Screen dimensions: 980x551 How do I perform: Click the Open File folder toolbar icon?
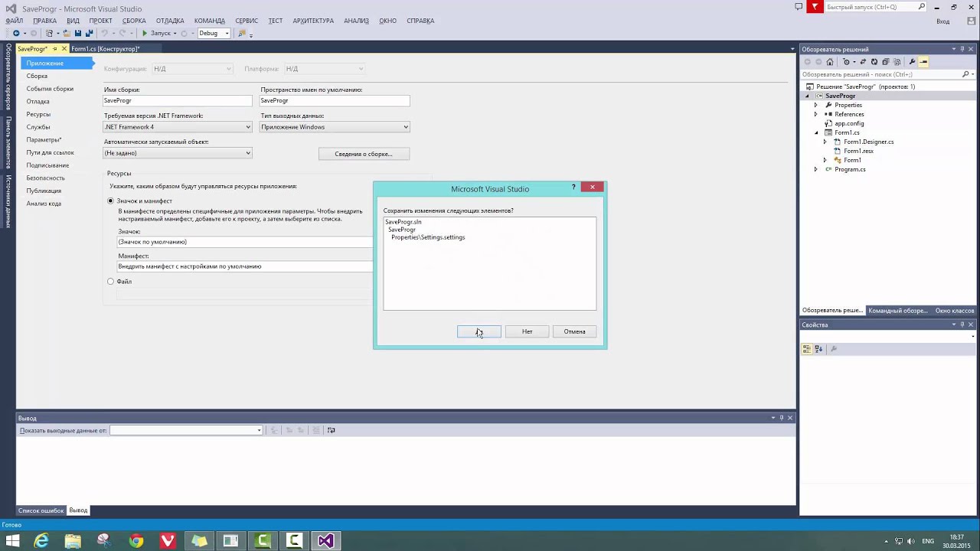pyautogui.click(x=67, y=33)
